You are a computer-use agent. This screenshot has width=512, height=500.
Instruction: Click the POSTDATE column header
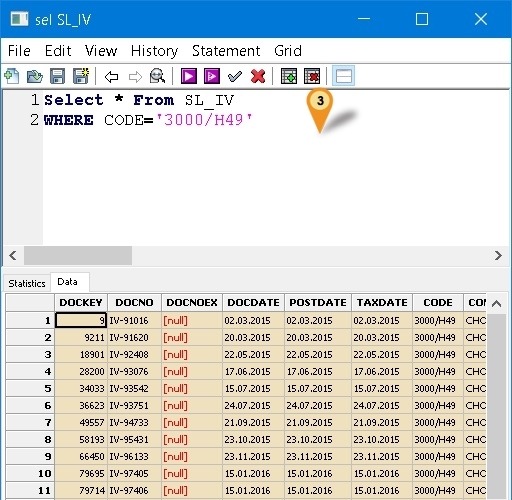coord(318,303)
